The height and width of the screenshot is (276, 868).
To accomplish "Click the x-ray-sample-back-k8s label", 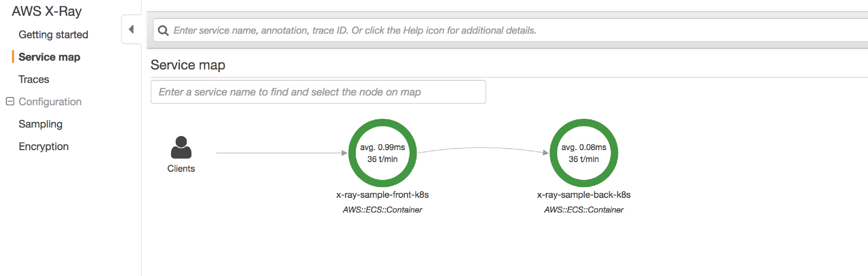I will coord(584,195).
